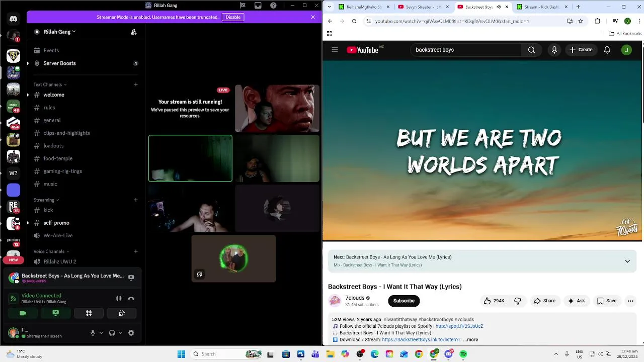Deafen Discord headphones
Image resolution: width=644 pixels, height=362 pixels.
[112, 333]
